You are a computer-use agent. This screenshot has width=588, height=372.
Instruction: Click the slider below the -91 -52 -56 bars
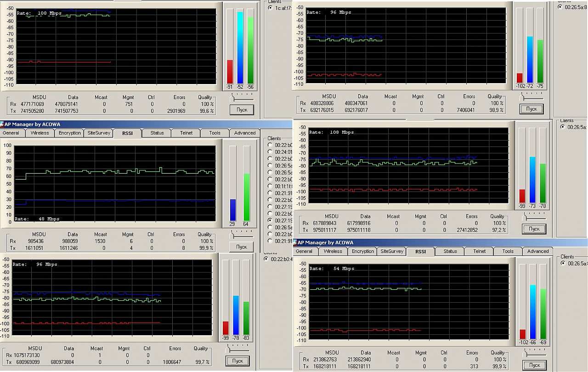[x=242, y=96]
